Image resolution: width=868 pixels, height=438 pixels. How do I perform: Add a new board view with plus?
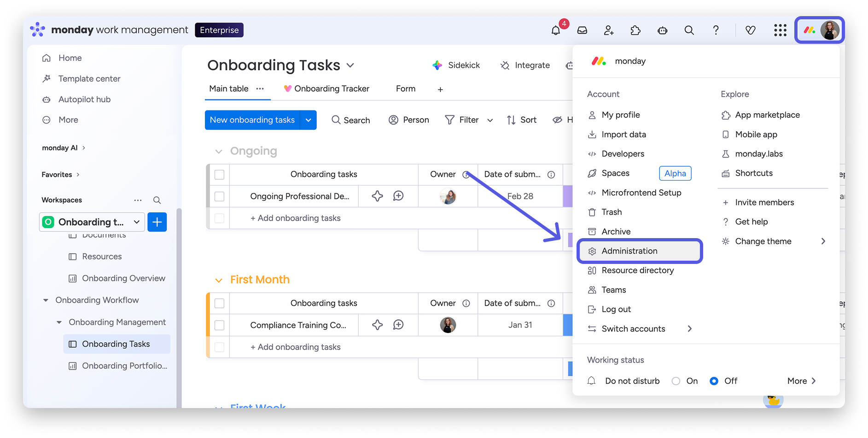(440, 89)
